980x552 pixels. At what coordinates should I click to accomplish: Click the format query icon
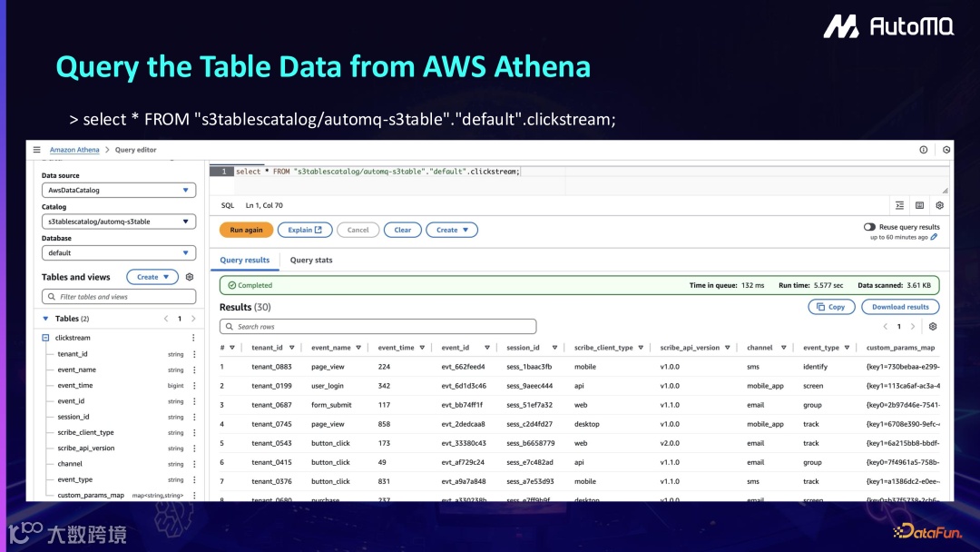[900, 205]
